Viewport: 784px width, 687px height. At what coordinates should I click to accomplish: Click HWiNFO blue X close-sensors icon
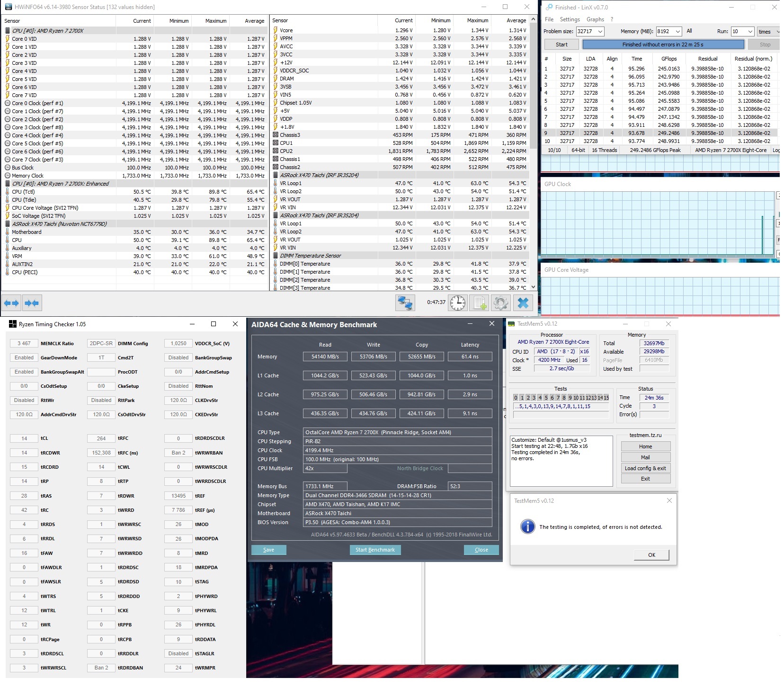[x=523, y=303]
